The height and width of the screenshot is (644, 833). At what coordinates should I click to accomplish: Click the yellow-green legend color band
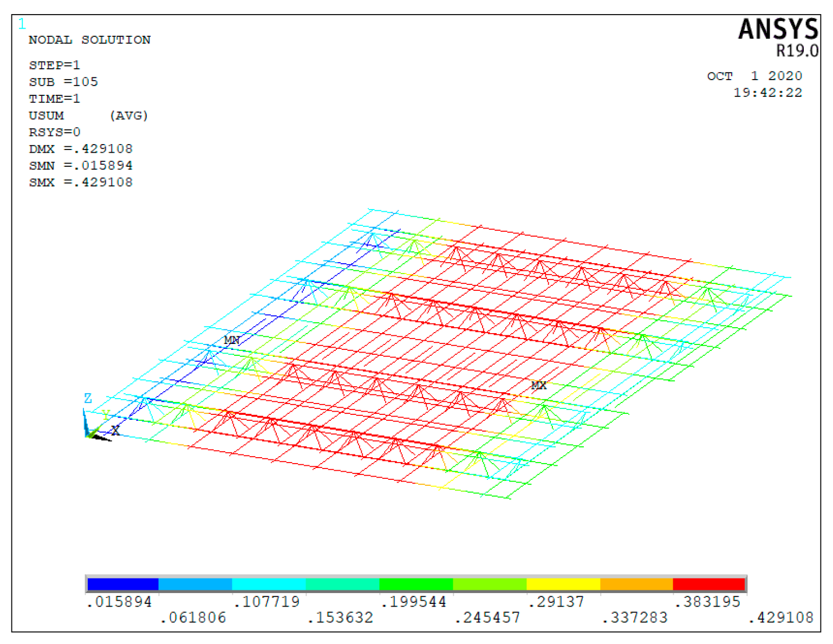(490, 584)
